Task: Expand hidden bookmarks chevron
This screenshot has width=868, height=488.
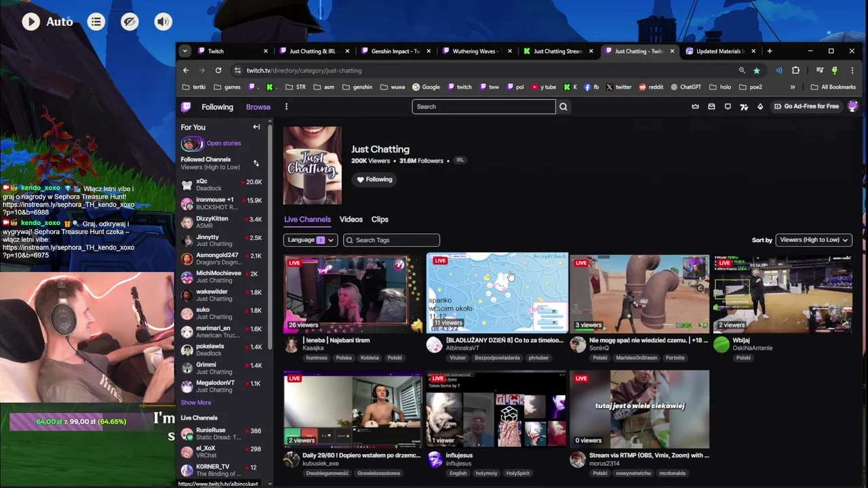Action: point(792,87)
